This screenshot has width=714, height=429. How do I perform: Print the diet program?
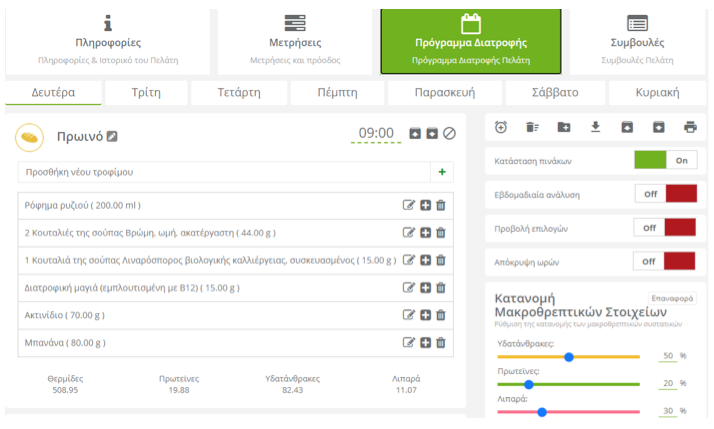(x=690, y=127)
